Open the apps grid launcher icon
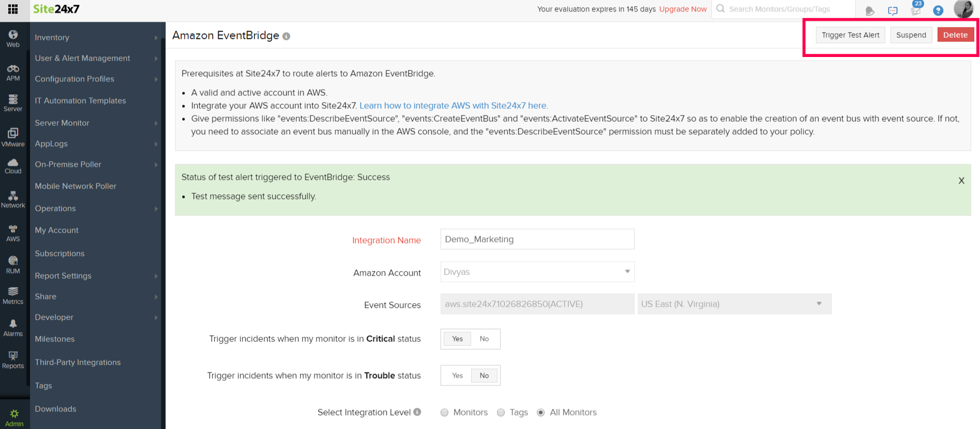980x429 pixels. (x=13, y=9)
